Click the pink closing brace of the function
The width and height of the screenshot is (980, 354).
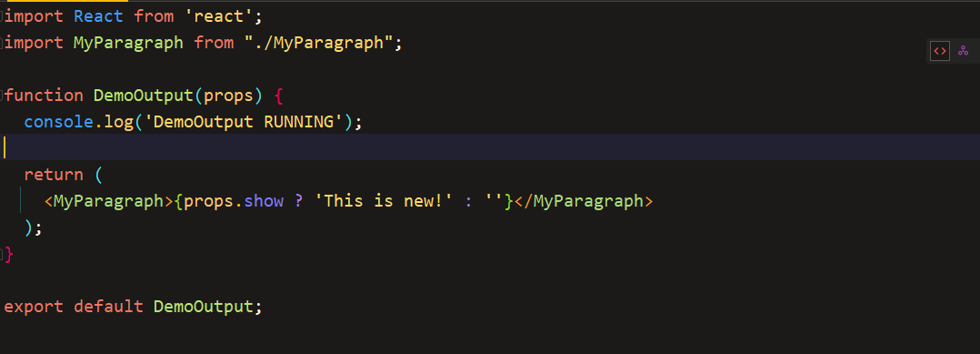9,255
